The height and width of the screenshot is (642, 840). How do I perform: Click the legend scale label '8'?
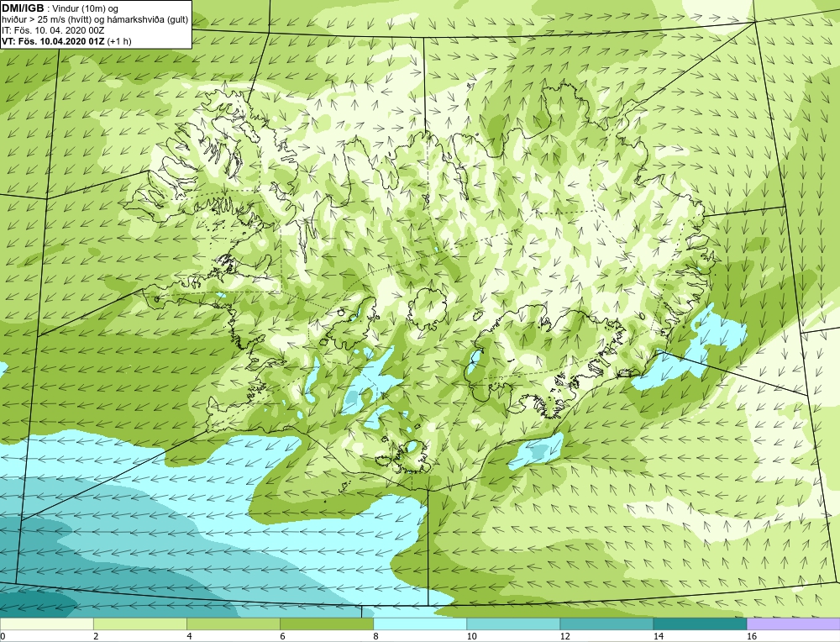tap(375, 636)
